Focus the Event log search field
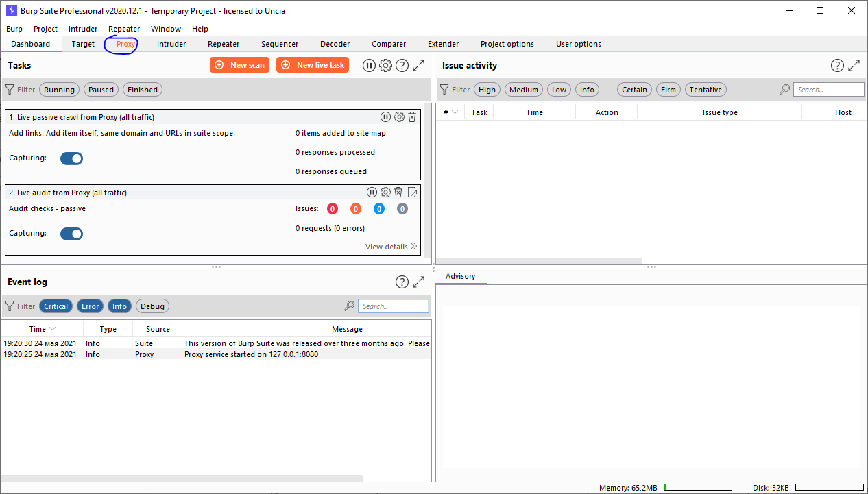Viewport: 868px width, 494px height. (x=394, y=306)
